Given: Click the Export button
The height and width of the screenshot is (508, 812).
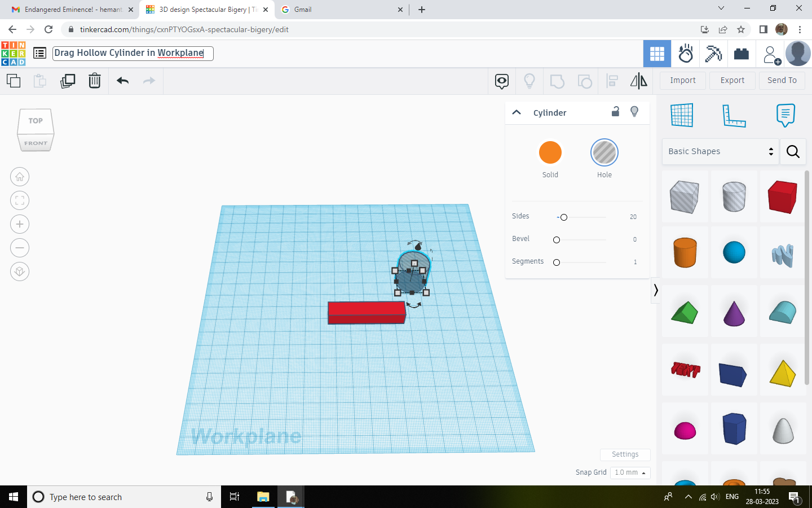Looking at the screenshot, I should coord(732,80).
